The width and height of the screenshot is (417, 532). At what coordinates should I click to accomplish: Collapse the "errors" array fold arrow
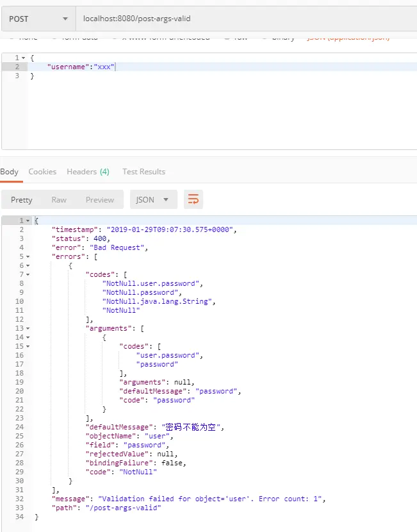28,256
